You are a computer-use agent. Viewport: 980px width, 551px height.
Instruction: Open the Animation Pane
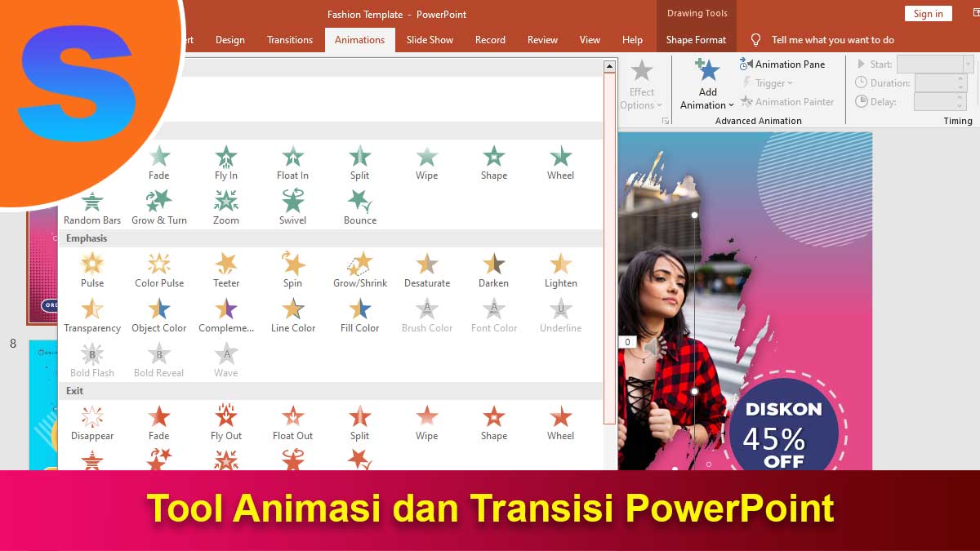782,64
